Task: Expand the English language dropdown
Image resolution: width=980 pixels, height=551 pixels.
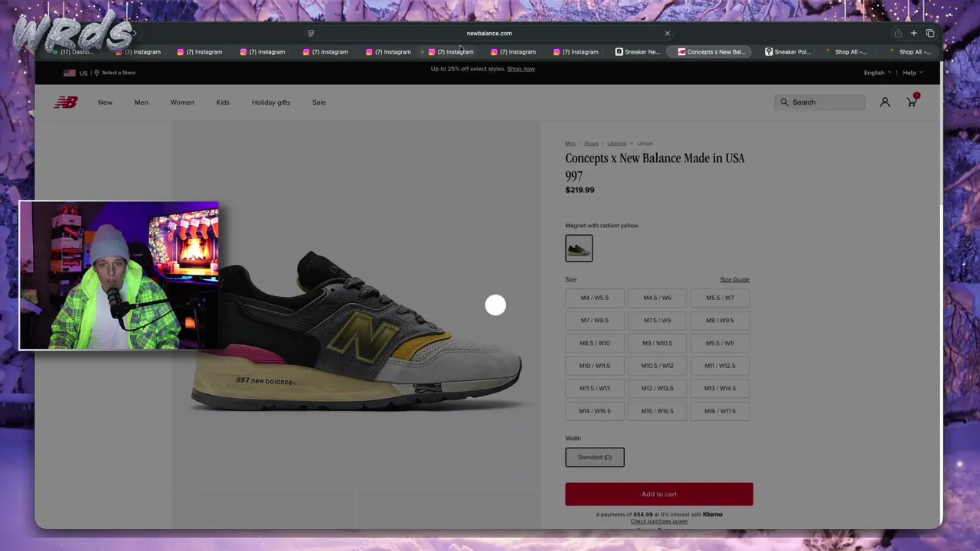Action: pos(877,73)
